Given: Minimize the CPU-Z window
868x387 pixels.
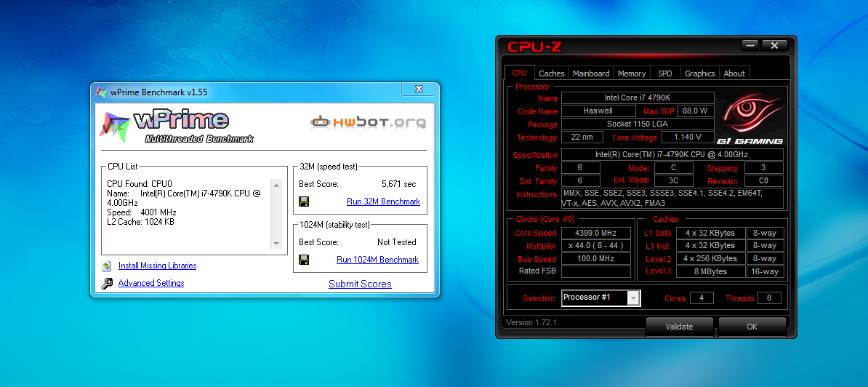Looking at the screenshot, I should coord(751,45).
